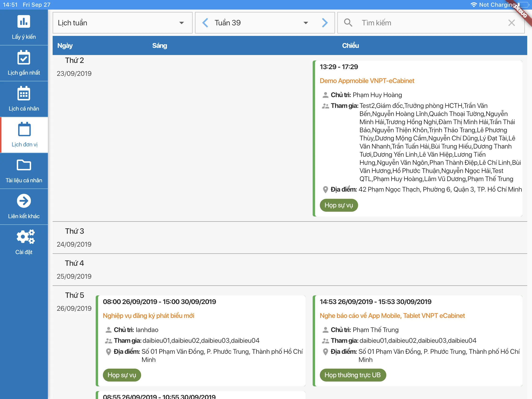Click the Sáng column header
532x399 pixels.
point(160,45)
